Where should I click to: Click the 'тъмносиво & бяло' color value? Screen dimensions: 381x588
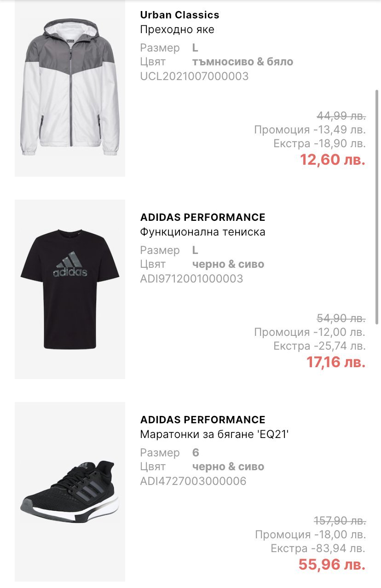[x=242, y=62]
